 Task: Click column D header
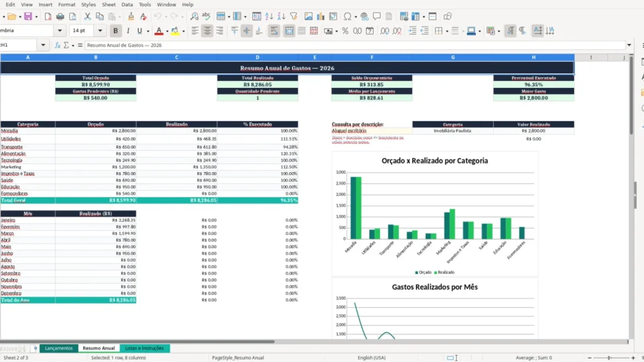257,57
